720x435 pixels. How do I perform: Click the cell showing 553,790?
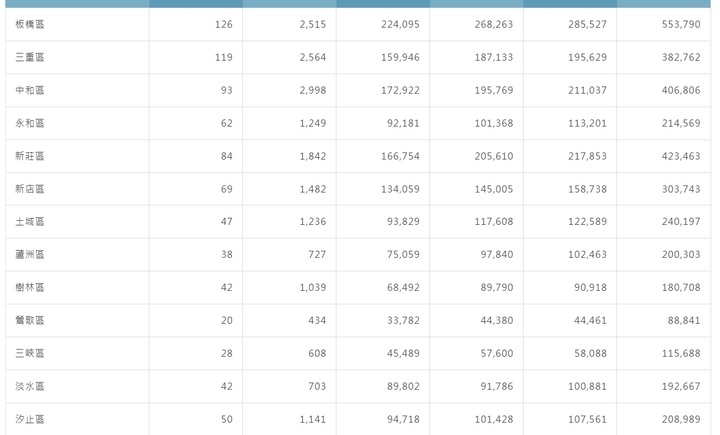point(680,24)
